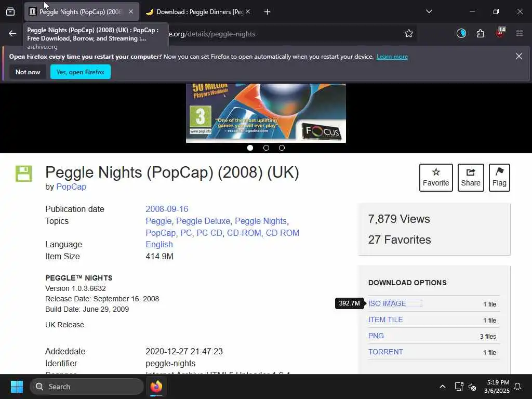Viewport: 532px width, 399px height.
Task: Flag this item with Flag button
Action: pos(499,178)
